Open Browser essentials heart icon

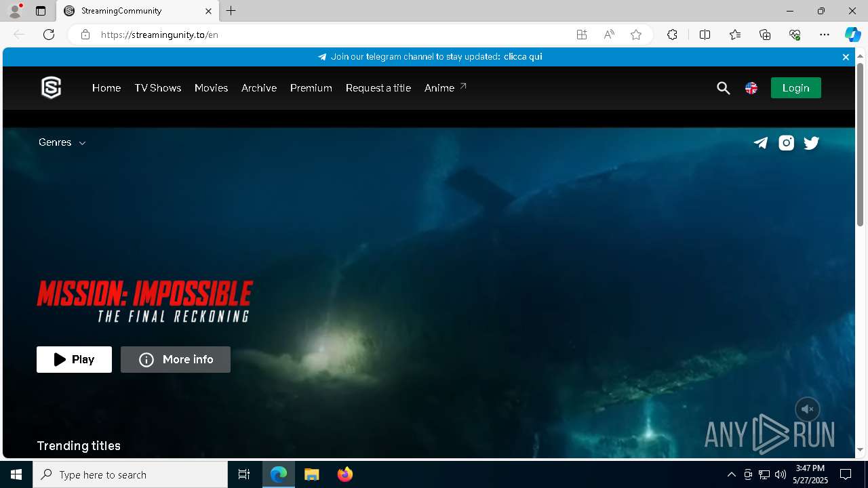click(x=795, y=35)
